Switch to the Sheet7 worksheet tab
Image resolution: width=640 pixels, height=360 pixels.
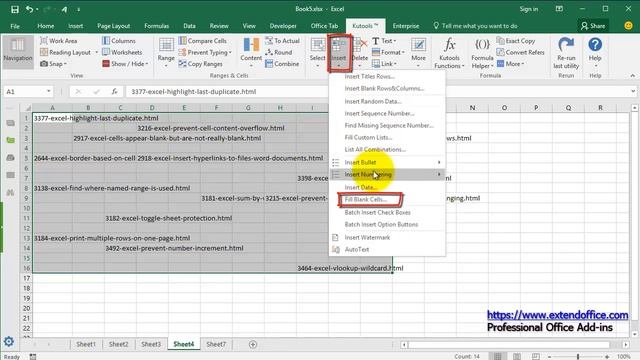click(x=216, y=344)
